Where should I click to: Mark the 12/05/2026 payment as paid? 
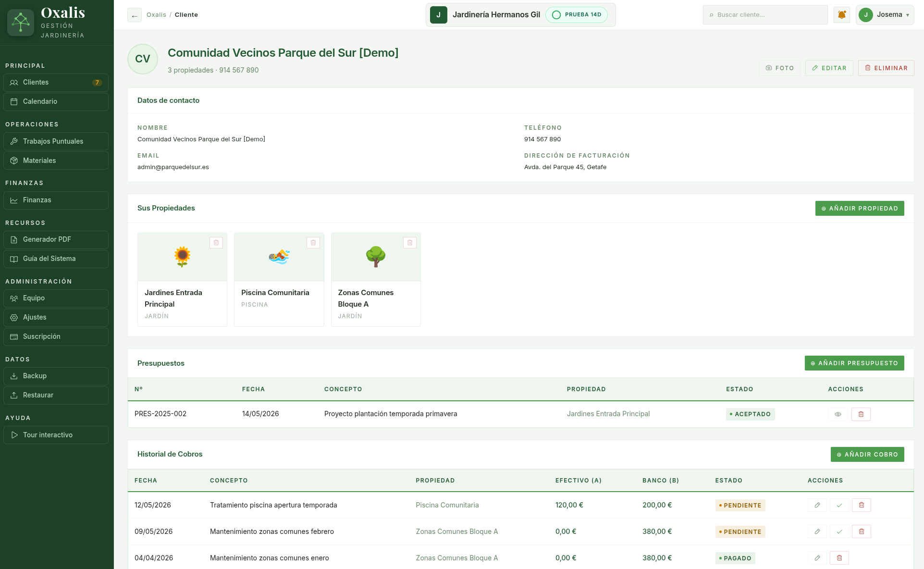coord(839,505)
